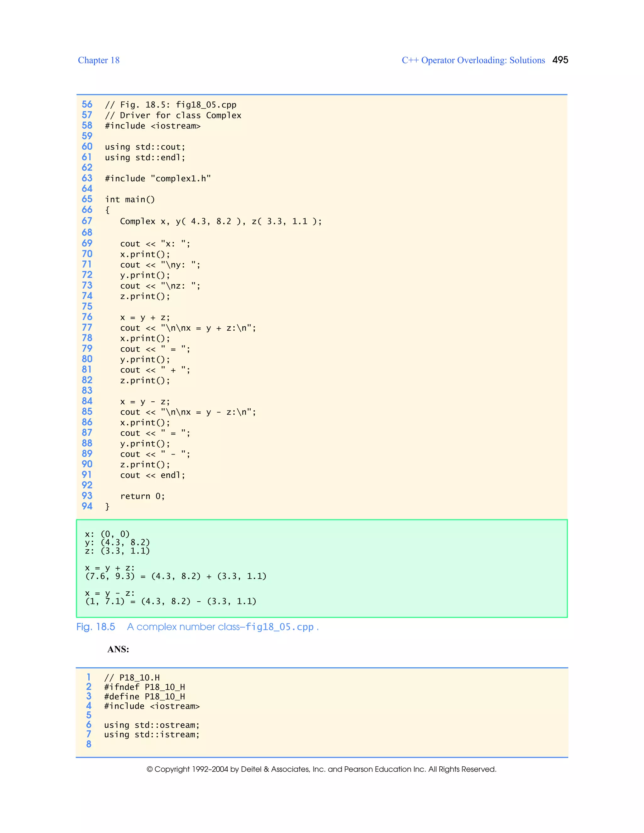644x833 pixels.
Task: Click the 'x = y + z;' code line 76
Action: pos(145,318)
